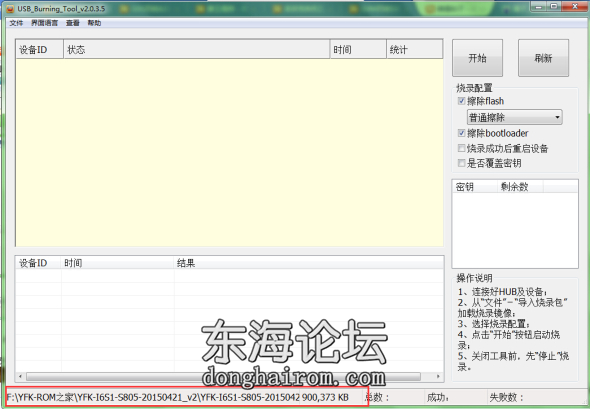
Task: Click the horizontal scrollbar left arrow
Action: pyautogui.click(x=20, y=376)
